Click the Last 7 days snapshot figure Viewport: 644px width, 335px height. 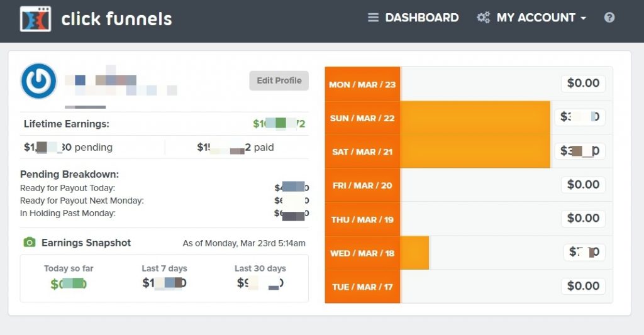pyautogui.click(x=164, y=283)
